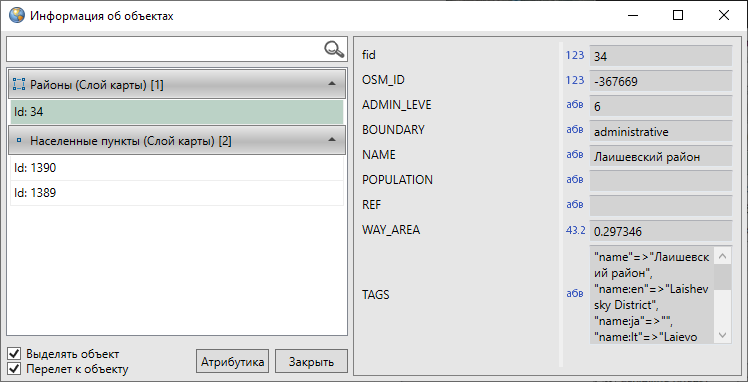Click the search input field
748x382 pixels.
166,49
